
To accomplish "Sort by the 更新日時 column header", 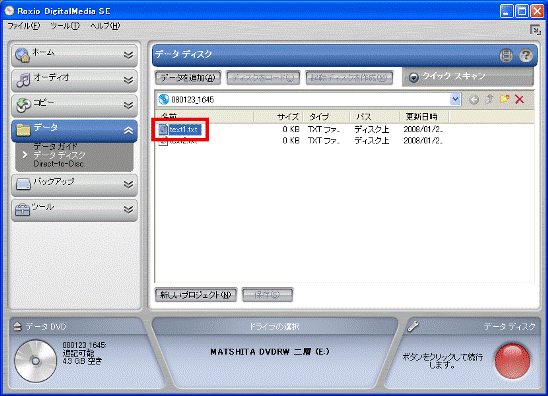I will (x=424, y=117).
